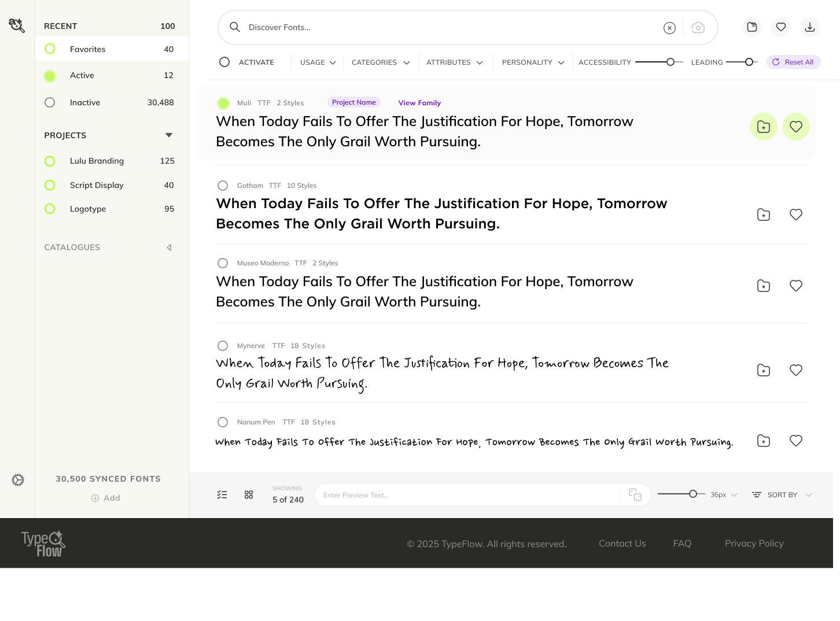
Task: Activate the Nanum Pen font
Action: click(x=223, y=422)
